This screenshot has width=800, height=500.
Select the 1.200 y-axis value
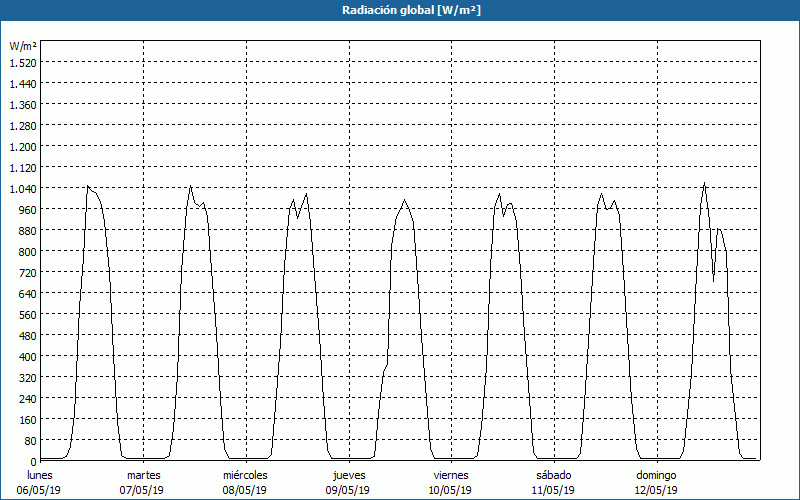coord(23,147)
